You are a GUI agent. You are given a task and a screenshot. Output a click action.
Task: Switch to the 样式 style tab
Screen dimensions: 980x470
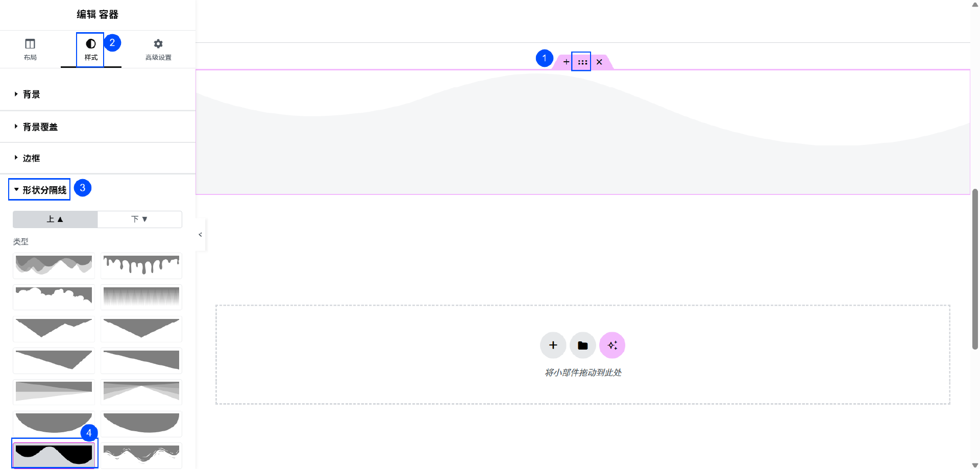tap(91, 50)
